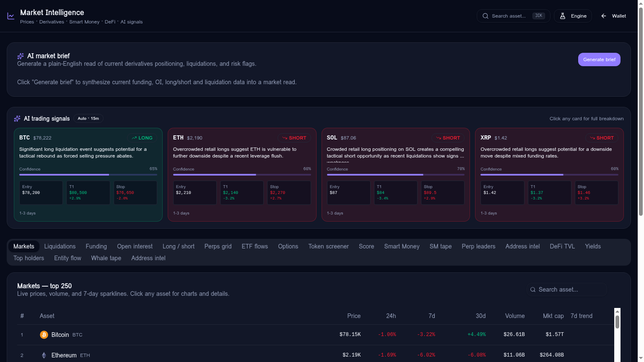Click the Bitcoin row name

click(x=60, y=335)
